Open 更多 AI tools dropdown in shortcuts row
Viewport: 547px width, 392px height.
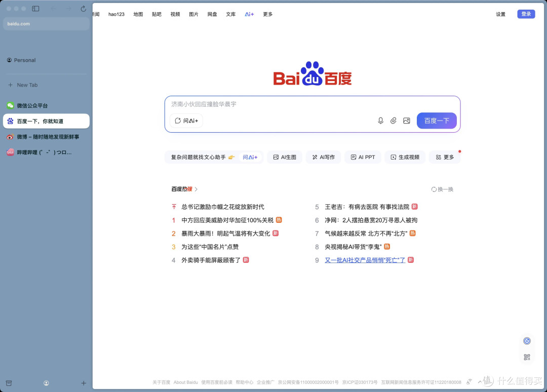tap(444, 157)
